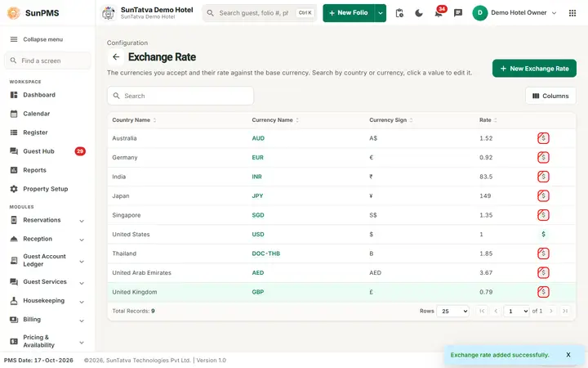This screenshot has width=588, height=368.
Task: Go back using the arrow beside Exchange Rate
Action: point(116,57)
